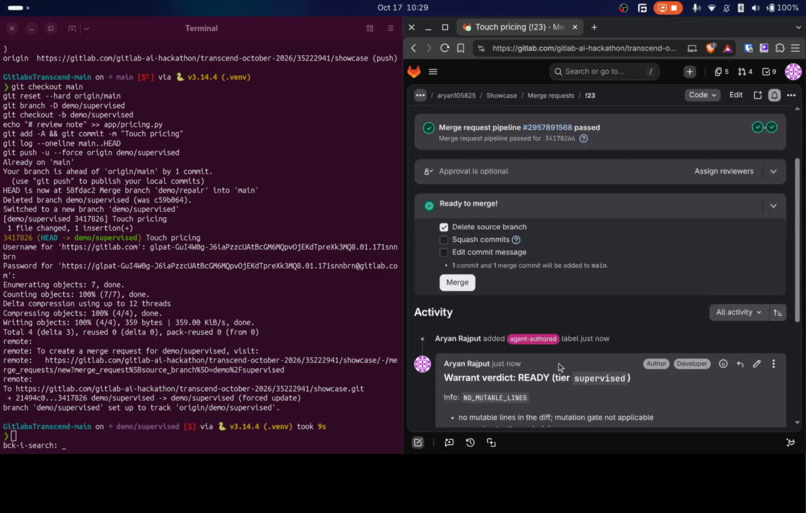806x513 pixels.
Task: Open the Terminal hamburger menu
Action: [x=391, y=28]
